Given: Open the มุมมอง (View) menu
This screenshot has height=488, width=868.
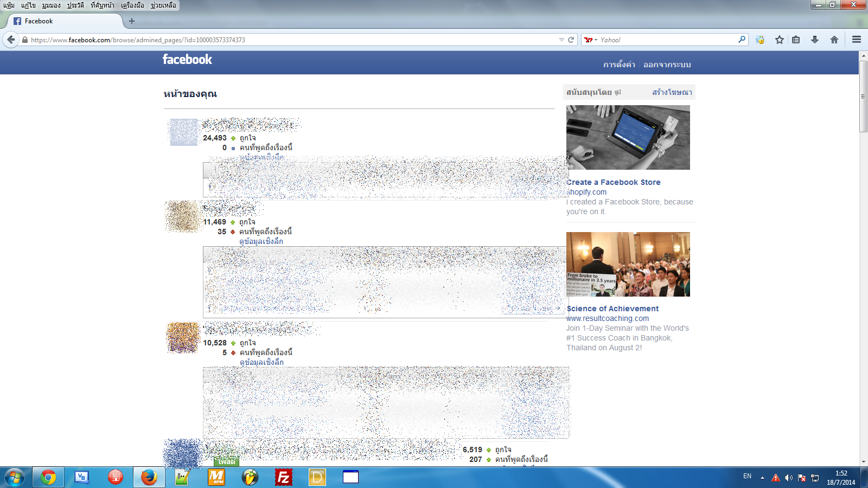Looking at the screenshot, I should coord(52,5).
